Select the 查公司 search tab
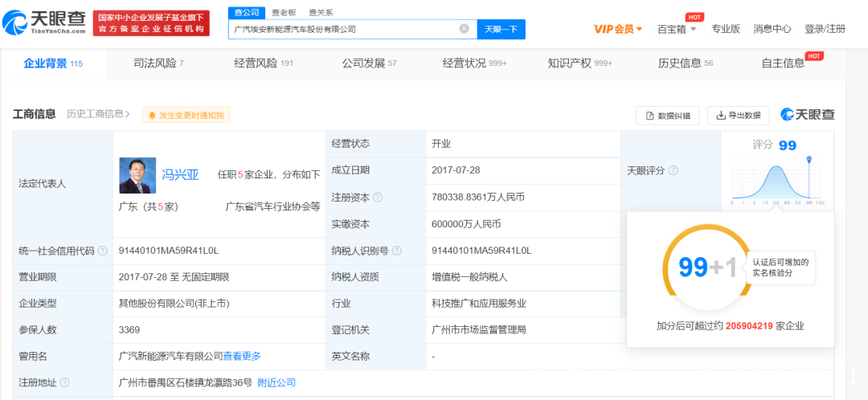Image resolution: width=868 pixels, height=400 pixels. click(247, 12)
